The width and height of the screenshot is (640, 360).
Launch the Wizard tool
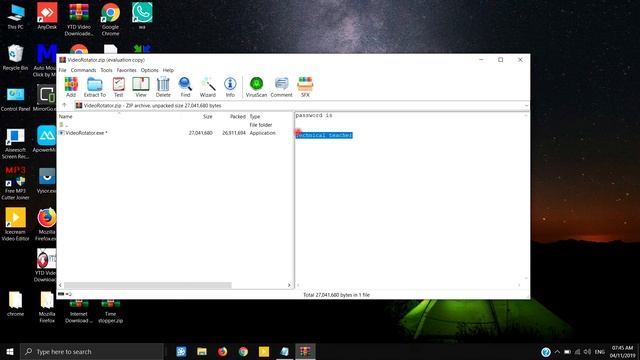click(x=208, y=87)
